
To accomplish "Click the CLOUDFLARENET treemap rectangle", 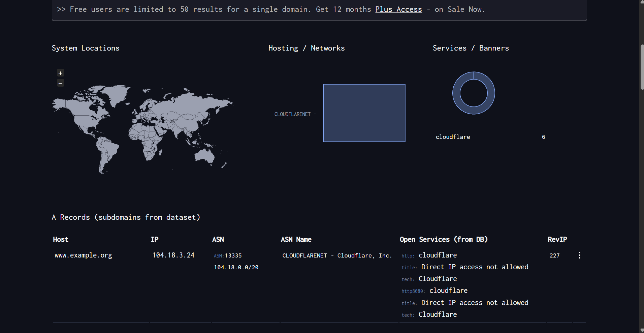I will coord(364,113).
